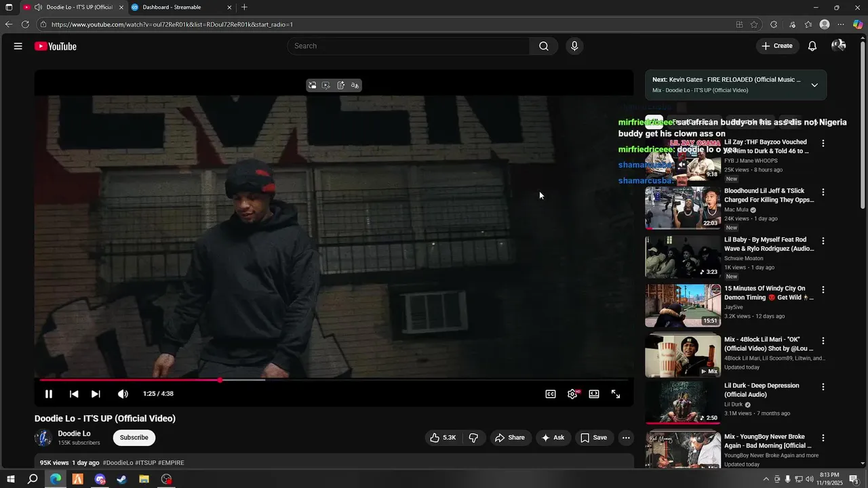The image size is (868, 488).
Task: Open options for Lil Durk Deep Depression
Action: [823, 387]
